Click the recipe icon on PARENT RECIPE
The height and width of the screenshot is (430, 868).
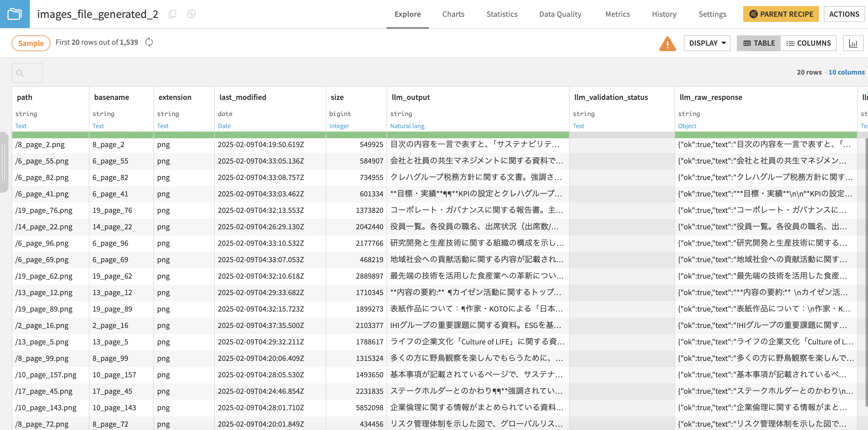[x=753, y=14]
